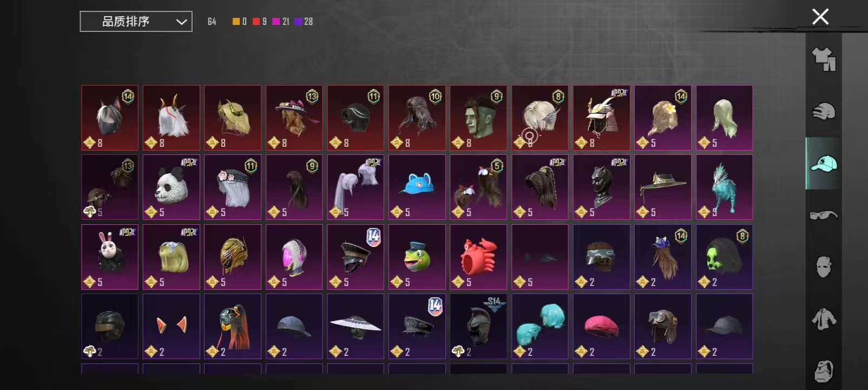Choose the red crab hat item
868x390 pixels.
478,257
